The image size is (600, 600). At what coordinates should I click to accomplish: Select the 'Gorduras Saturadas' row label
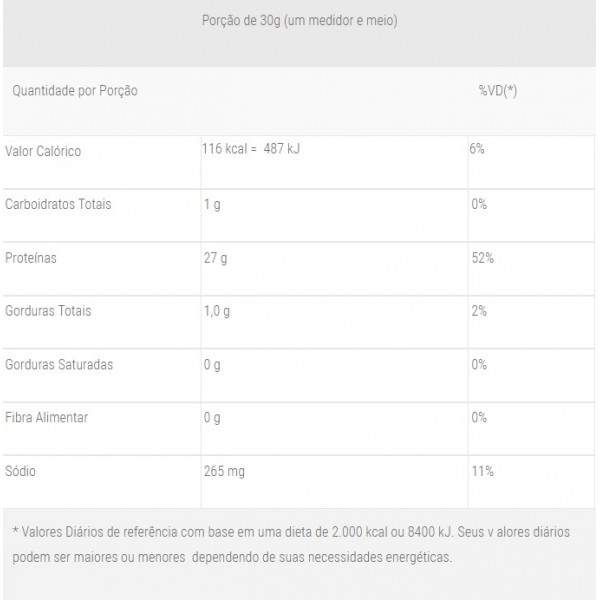point(60,364)
